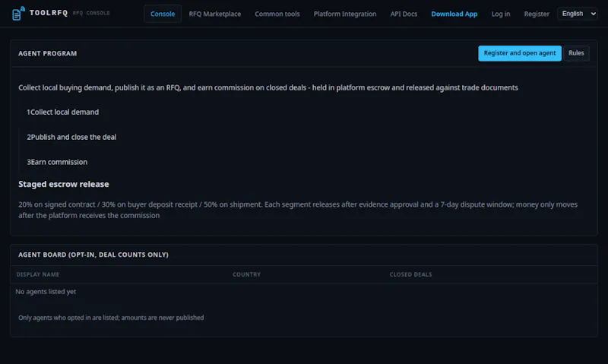Click the TOOLRFQ brand name
This screenshot has height=364, width=608.
pos(49,13)
